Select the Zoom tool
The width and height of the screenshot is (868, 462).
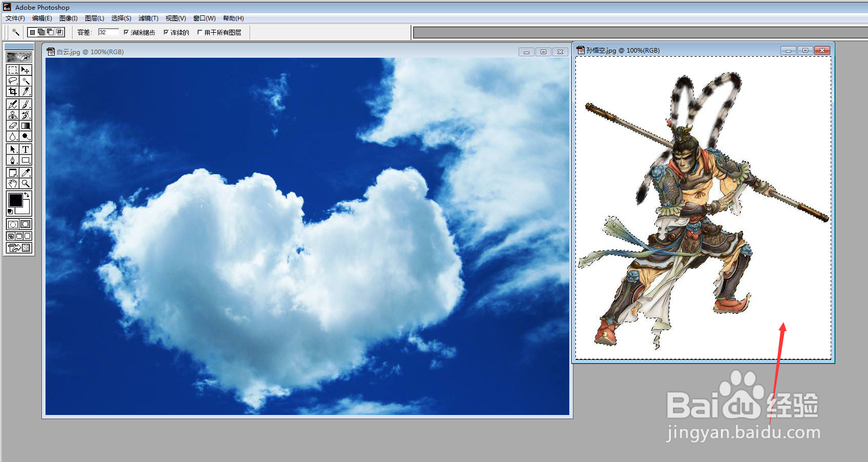click(25, 183)
